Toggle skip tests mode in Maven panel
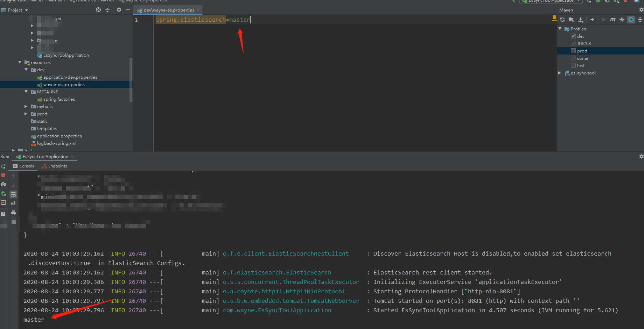Image resolution: width=644 pixels, height=329 pixels. coord(622,20)
